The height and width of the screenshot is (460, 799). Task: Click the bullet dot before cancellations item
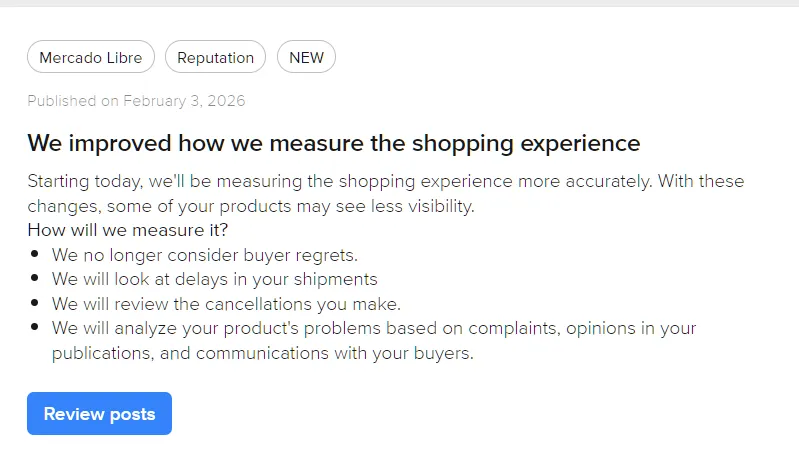(x=35, y=303)
